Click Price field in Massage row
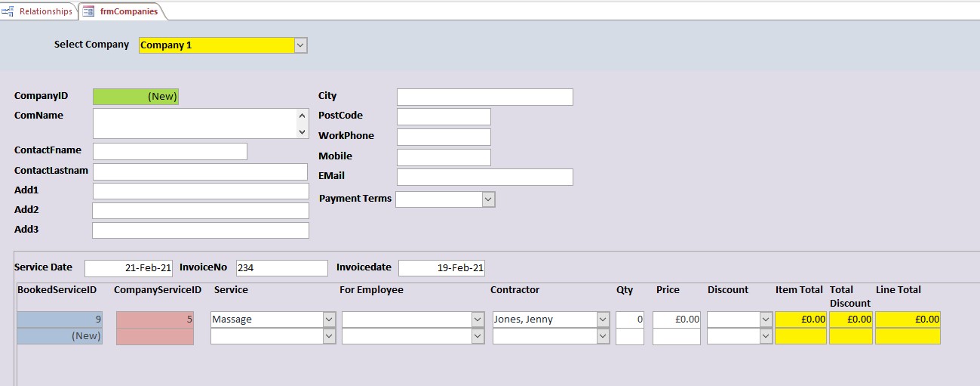 click(x=677, y=320)
